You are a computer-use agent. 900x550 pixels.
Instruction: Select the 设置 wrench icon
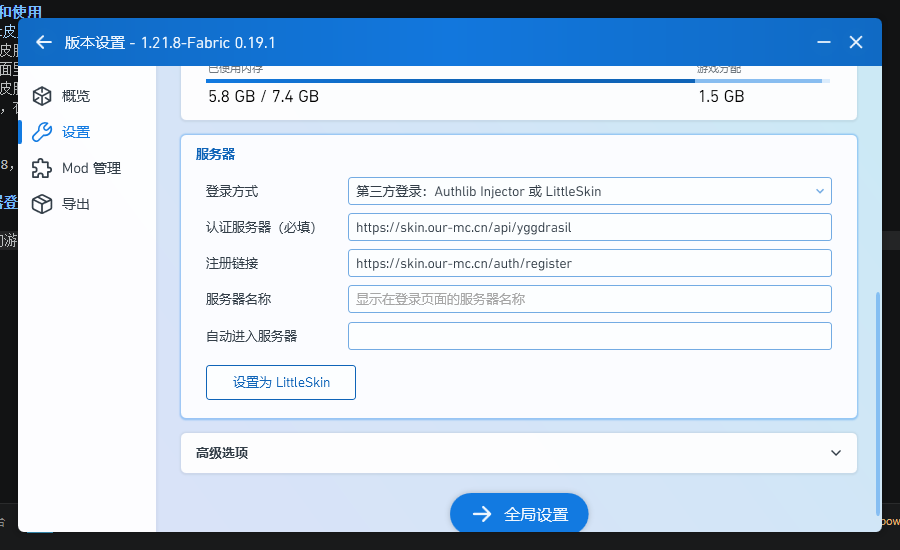[x=42, y=132]
